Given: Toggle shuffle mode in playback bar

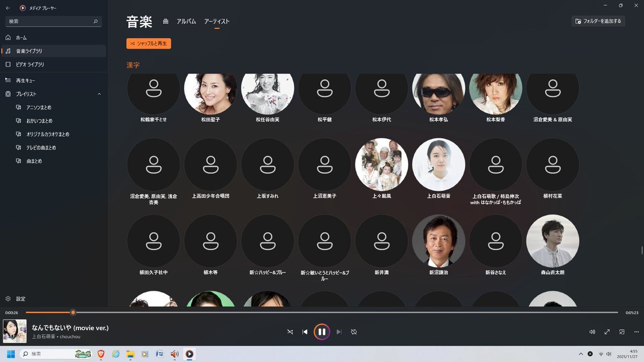Looking at the screenshot, I should click(x=290, y=332).
